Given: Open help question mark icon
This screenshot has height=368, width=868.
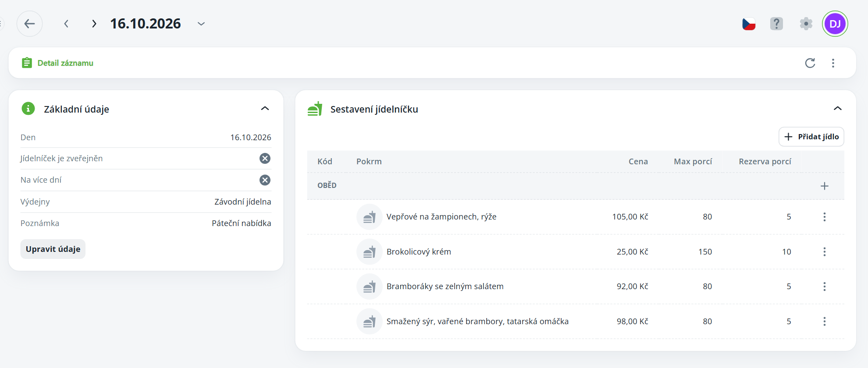Looking at the screenshot, I should tap(776, 24).
